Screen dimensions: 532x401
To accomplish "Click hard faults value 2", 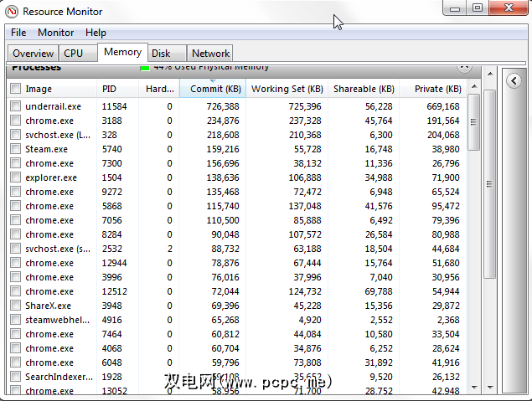I will (x=169, y=249).
